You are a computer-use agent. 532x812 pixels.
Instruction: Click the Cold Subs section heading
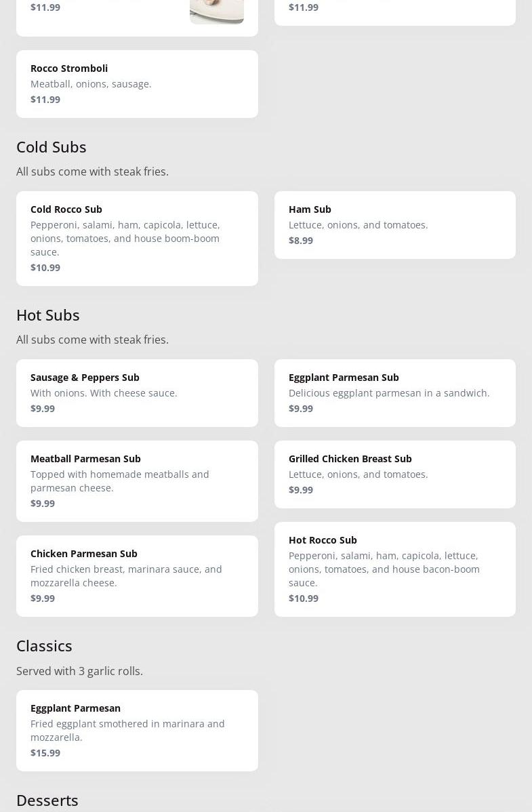[52, 146]
